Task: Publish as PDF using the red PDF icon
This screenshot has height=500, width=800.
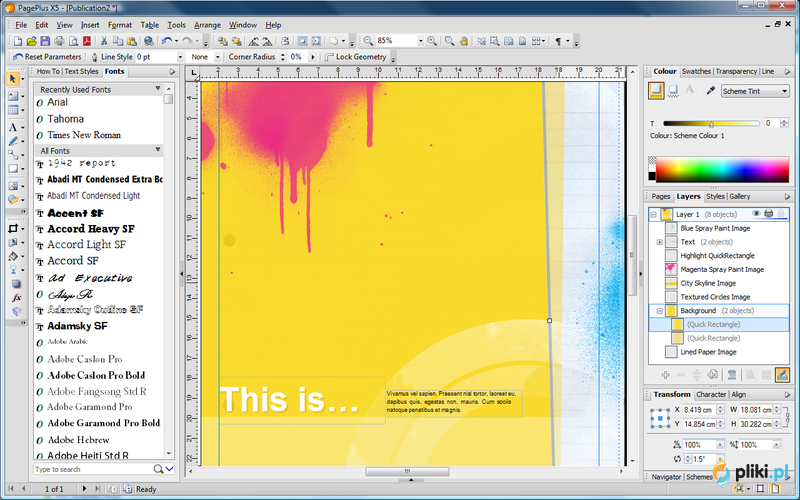Action: point(87,41)
